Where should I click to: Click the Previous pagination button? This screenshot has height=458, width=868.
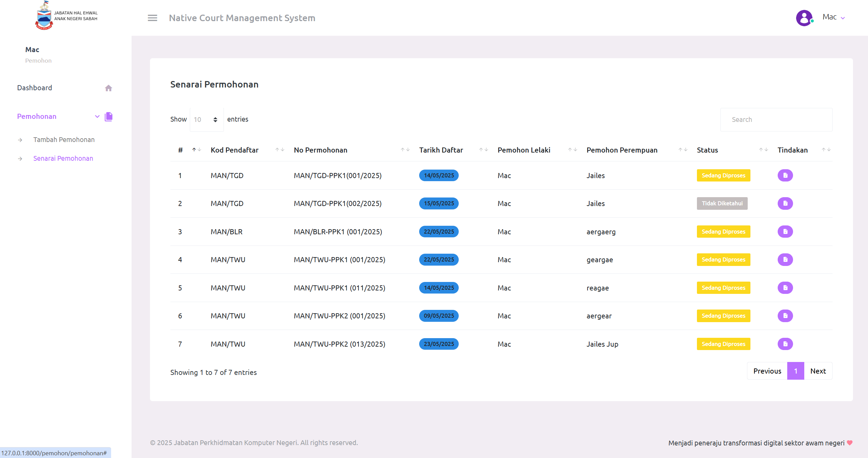click(x=767, y=371)
